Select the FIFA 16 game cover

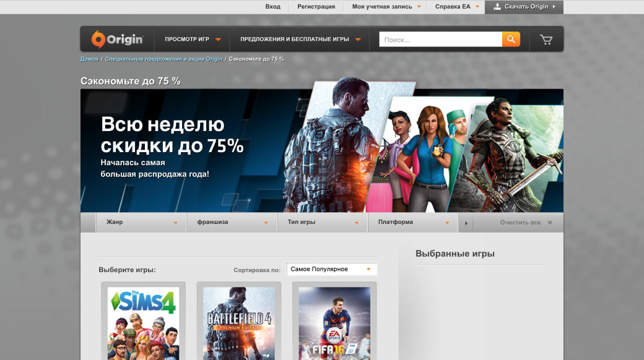pyautogui.click(x=334, y=323)
